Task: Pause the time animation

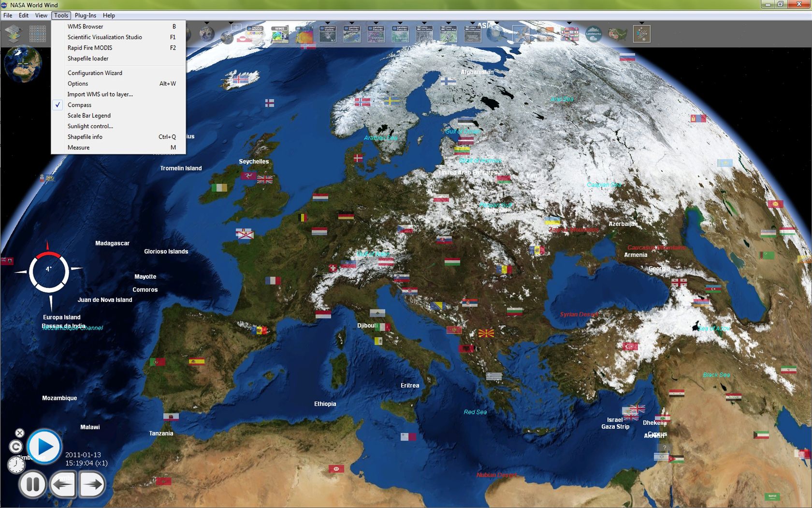Action: [33, 484]
